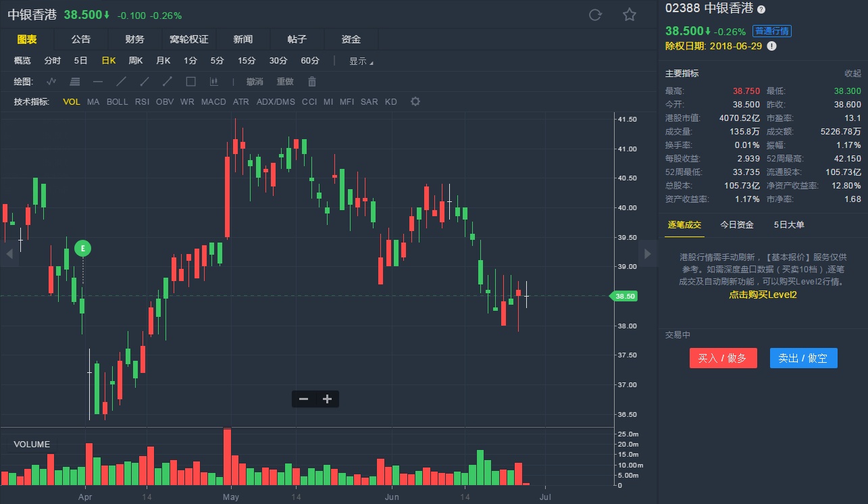
Task: Click the red 买入 / 做多 button
Action: tap(723, 358)
